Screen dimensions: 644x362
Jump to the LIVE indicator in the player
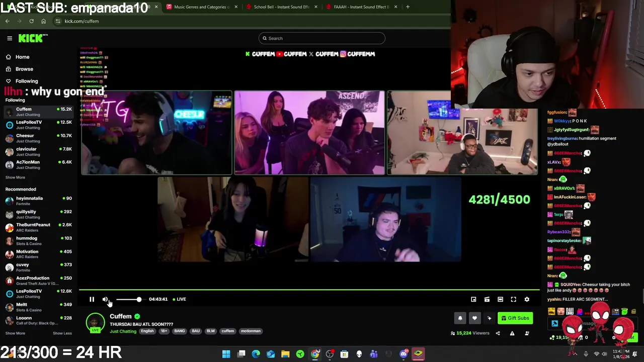click(x=180, y=299)
